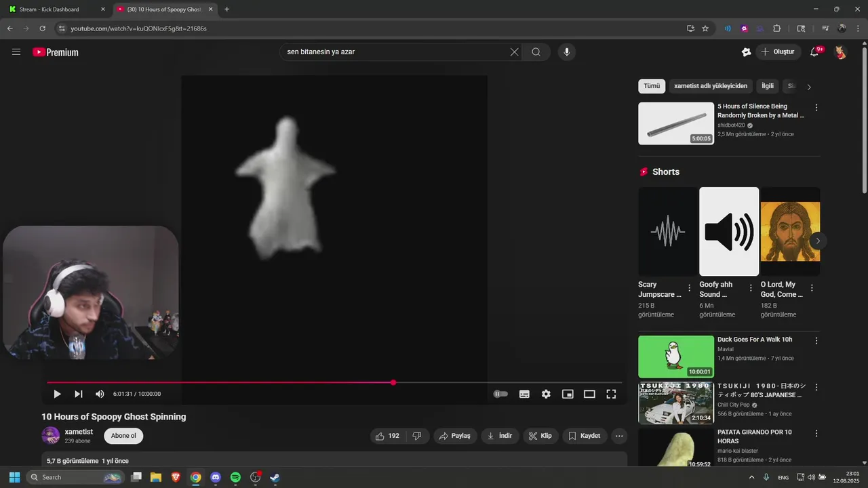Open options for Duck Goes For A Walk
868x488 pixels.
pos(816,341)
